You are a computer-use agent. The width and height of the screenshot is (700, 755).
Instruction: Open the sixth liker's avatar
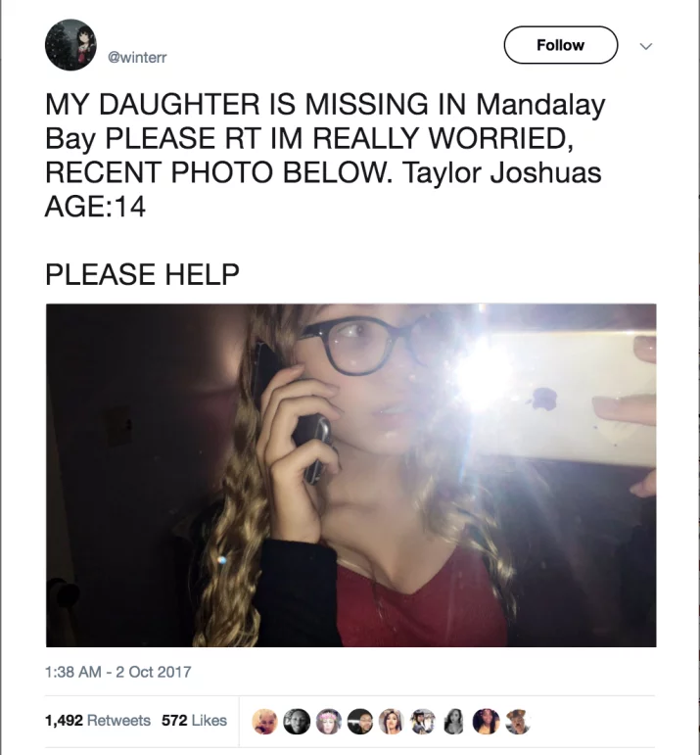click(423, 722)
